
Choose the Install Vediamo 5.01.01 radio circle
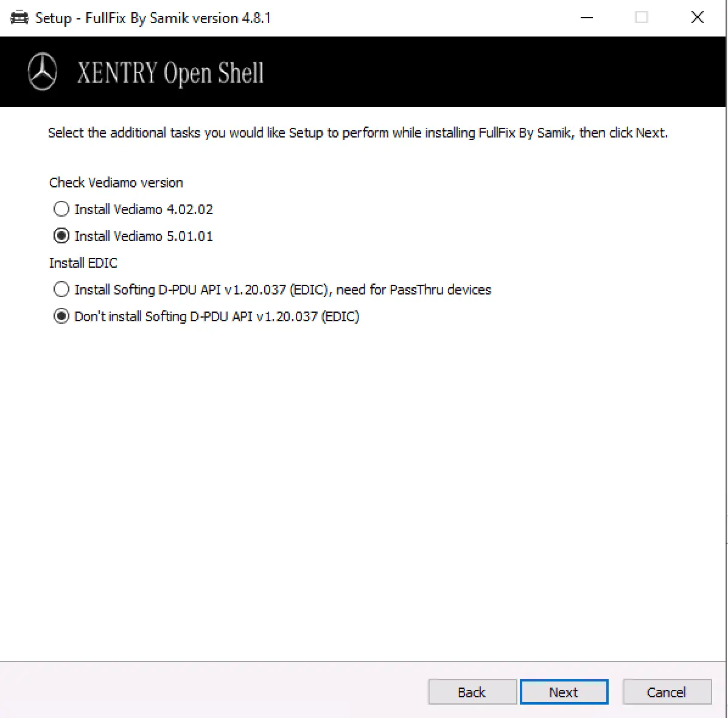click(61, 236)
